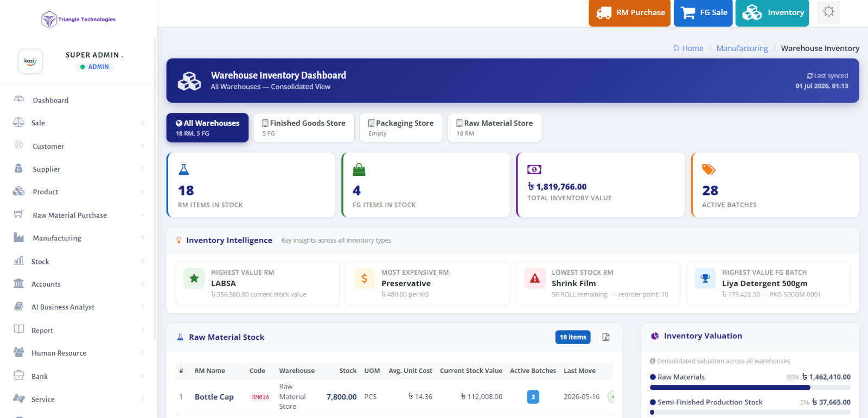Viewport: 868px width, 418px height.
Task: Click the kazi profile avatar
Action: coord(30,61)
